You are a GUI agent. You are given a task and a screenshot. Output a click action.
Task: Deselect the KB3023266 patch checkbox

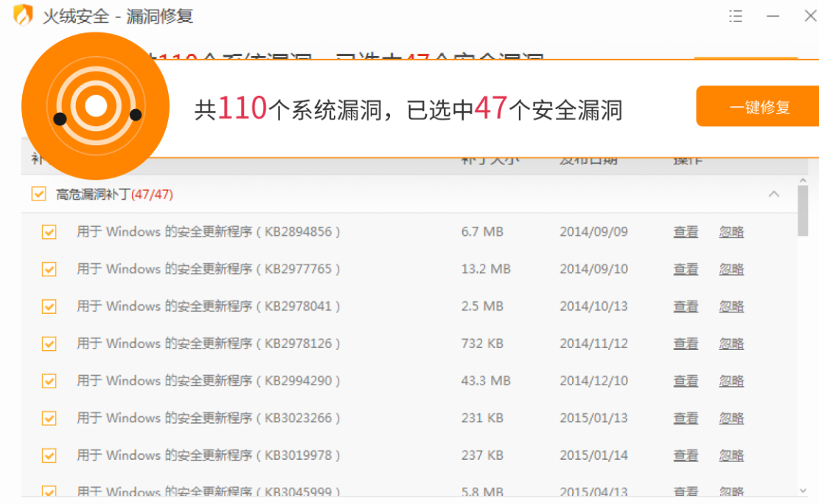pyautogui.click(x=49, y=419)
